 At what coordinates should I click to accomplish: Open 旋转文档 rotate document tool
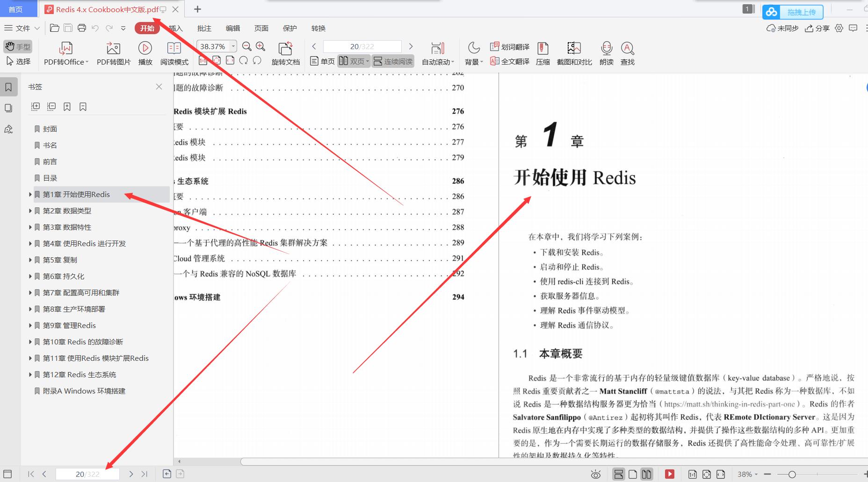[285, 53]
